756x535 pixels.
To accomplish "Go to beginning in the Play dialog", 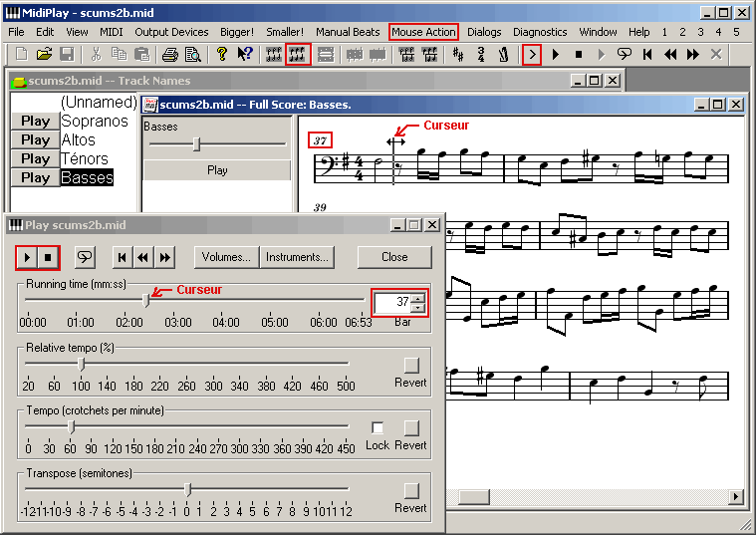I will tap(122, 257).
